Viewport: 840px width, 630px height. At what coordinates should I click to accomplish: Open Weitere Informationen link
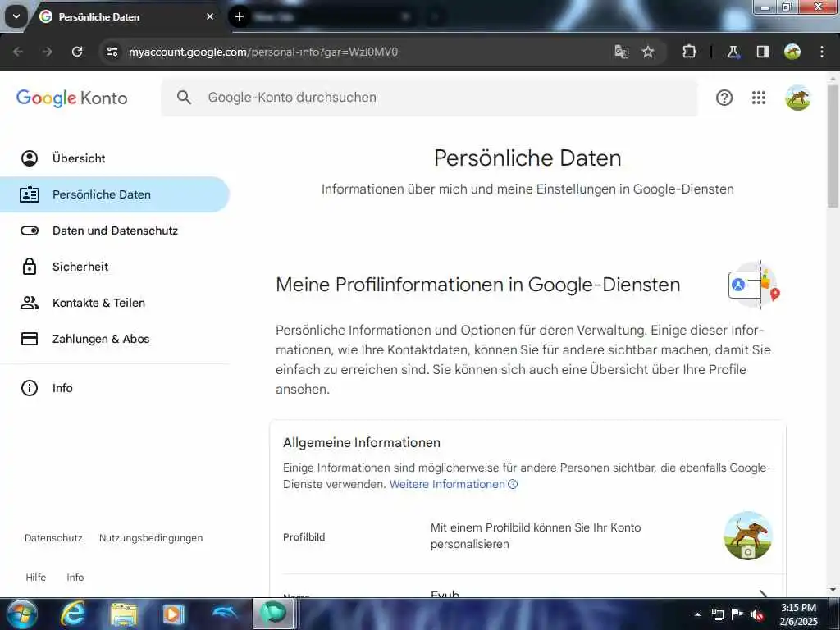453,484
